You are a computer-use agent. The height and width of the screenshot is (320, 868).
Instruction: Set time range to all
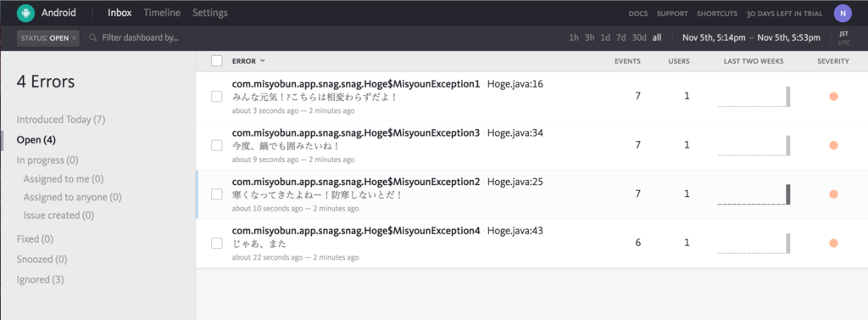click(657, 37)
